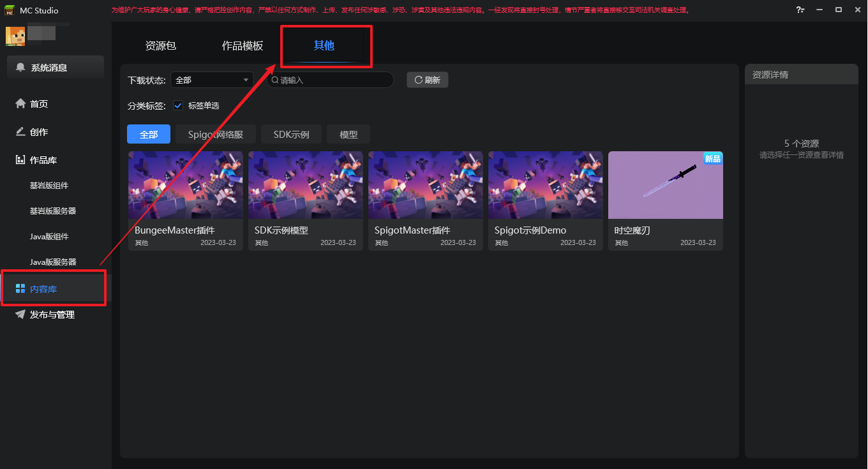This screenshot has width=868, height=469.
Task: Click the 作品库 sidebar icon
Action: point(20,160)
